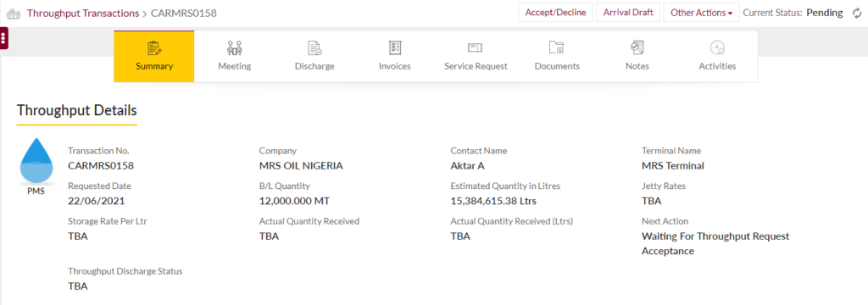
Task: Expand the red side panel handle
Action: (4, 38)
